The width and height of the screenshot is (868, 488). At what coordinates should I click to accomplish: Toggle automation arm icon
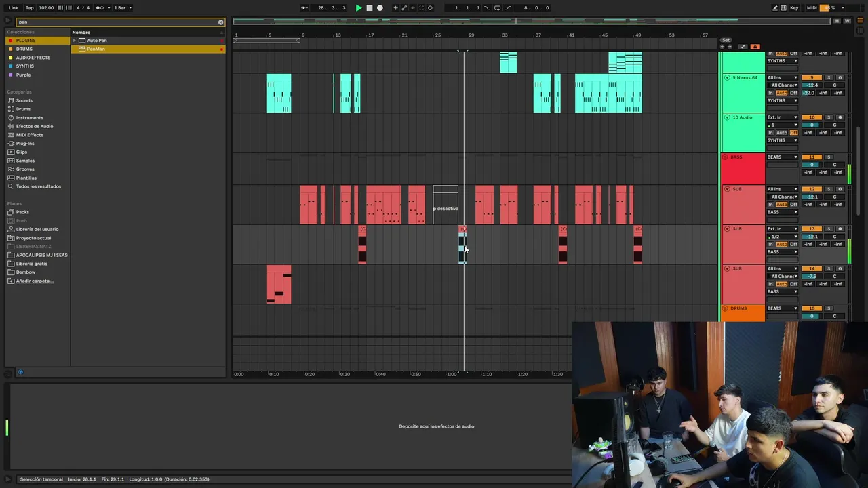coord(405,8)
